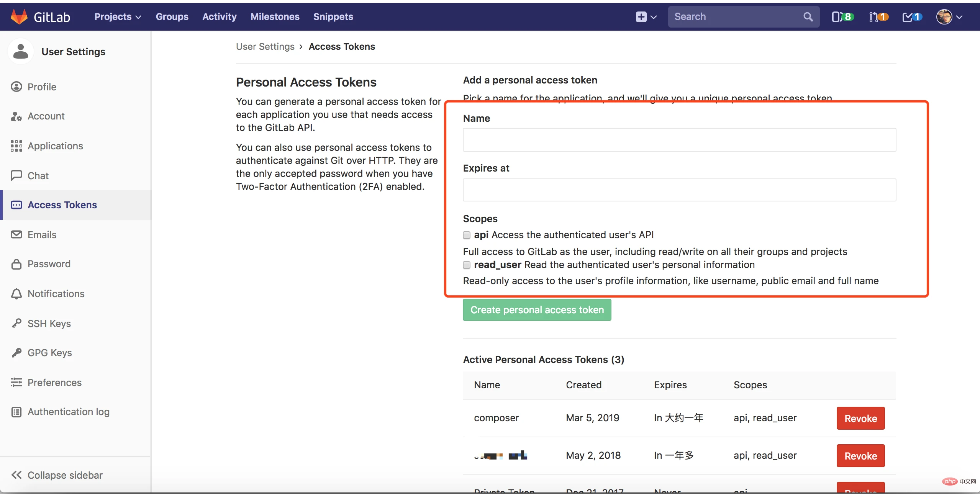Open the Preferences settings label
The height and width of the screenshot is (494, 980).
55,383
